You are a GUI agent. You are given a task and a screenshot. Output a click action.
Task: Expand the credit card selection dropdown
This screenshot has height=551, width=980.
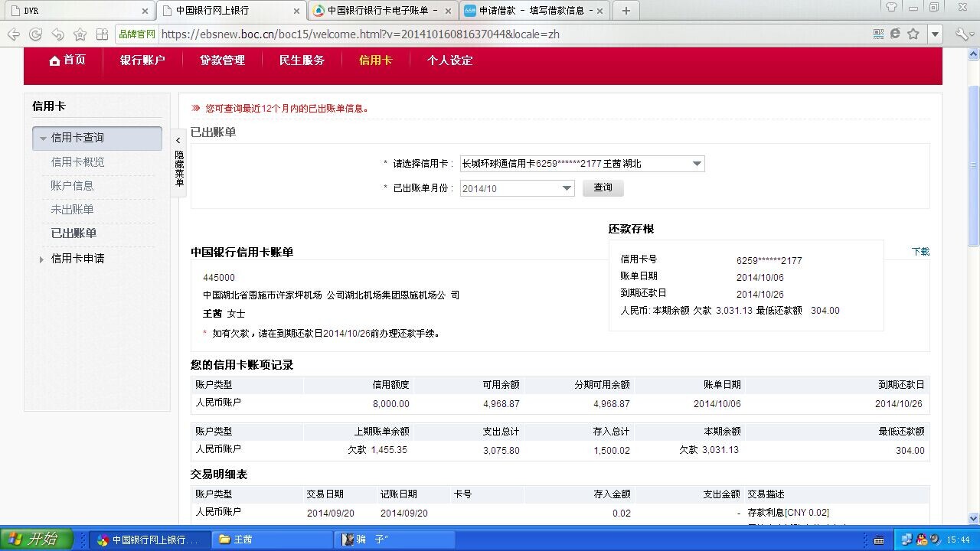pyautogui.click(x=697, y=164)
